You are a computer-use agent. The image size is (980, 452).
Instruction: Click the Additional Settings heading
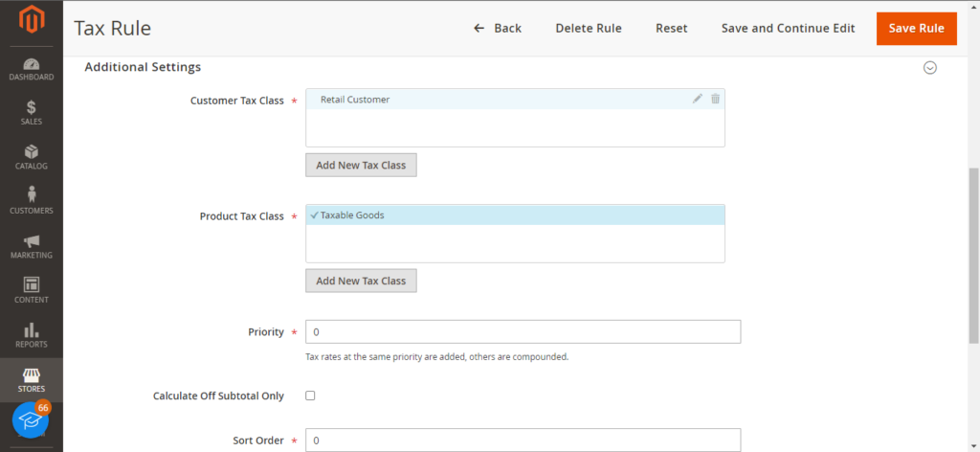tap(144, 67)
